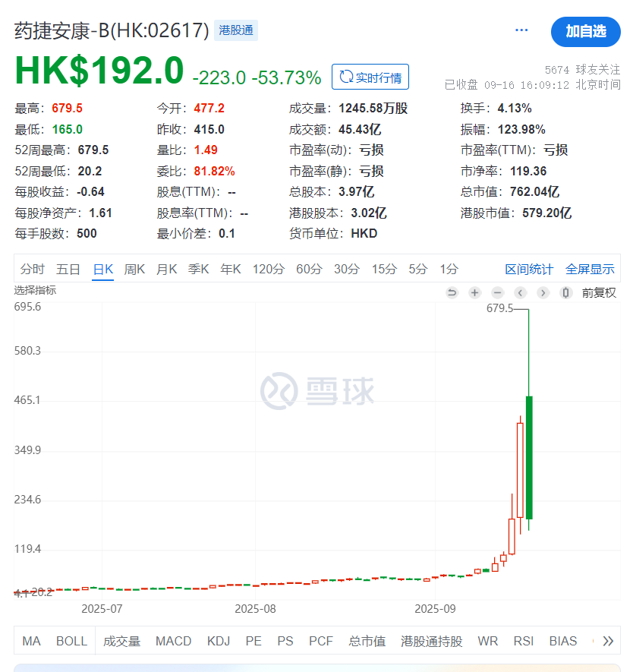This screenshot has height=672, width=633.
Task: Switch to the 5分 chart tab
Action: (418, 269)
